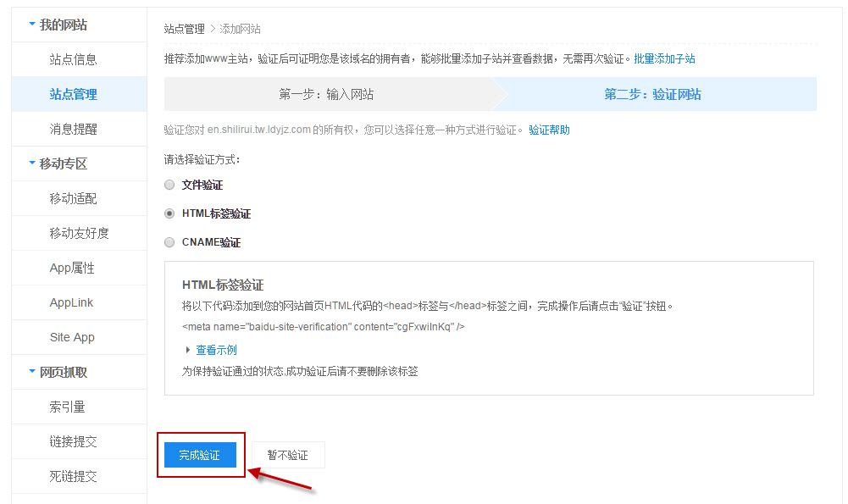848x504 pixels.
Task: Collapse the 网页抓取 sidebar section
Action: (33, 372)
